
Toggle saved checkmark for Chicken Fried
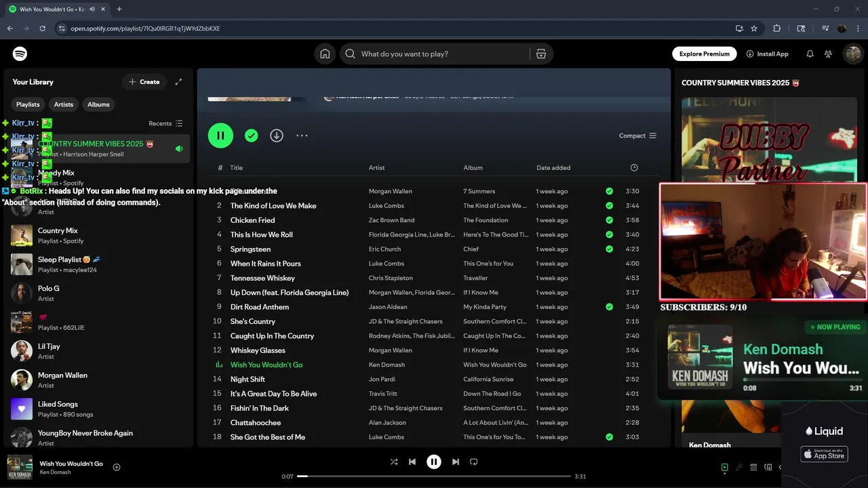(610, 220)
